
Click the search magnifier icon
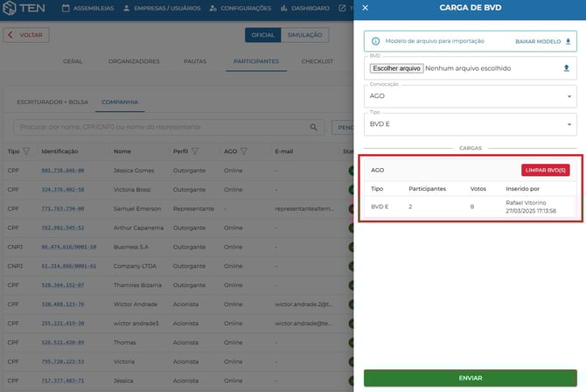314,127
